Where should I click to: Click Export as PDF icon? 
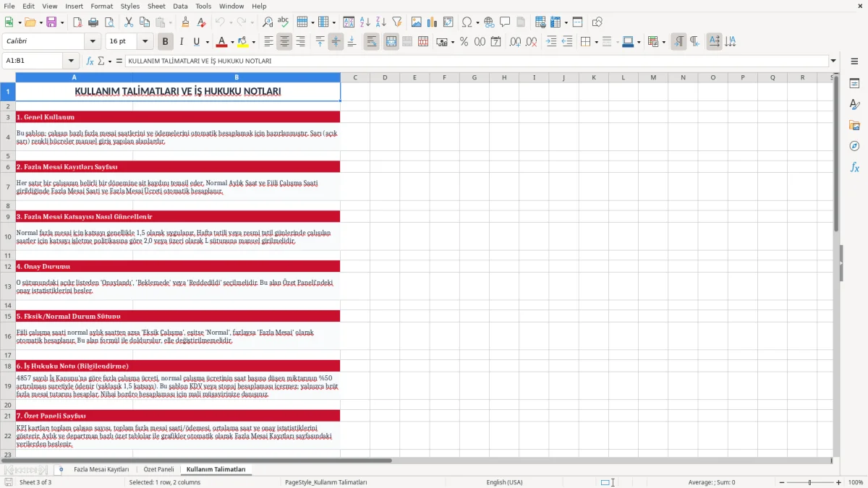[77, 22]
